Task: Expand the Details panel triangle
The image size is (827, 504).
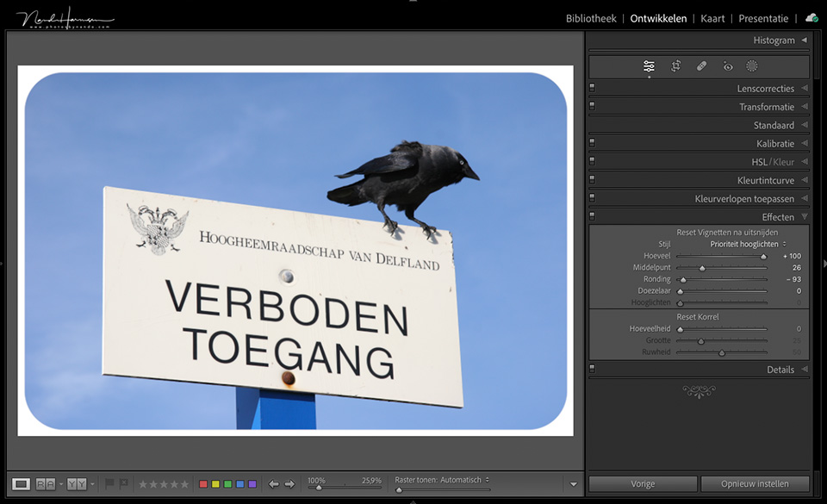Action: (x=805, y=369)
